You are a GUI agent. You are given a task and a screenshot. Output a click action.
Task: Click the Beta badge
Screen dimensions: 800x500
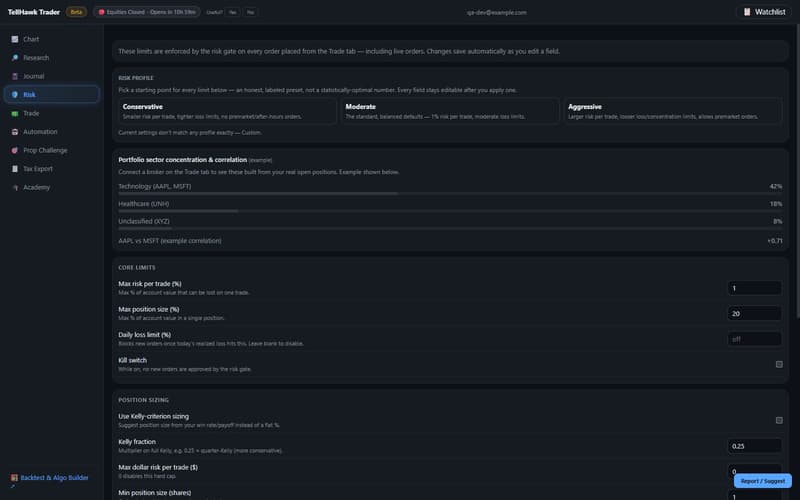(x=76, y=12)
